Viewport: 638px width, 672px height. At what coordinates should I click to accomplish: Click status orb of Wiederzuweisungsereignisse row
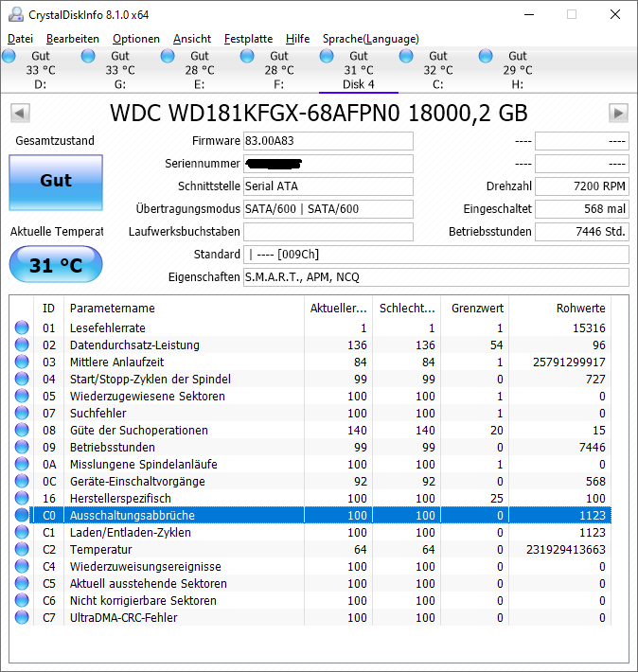click(22, 566)
